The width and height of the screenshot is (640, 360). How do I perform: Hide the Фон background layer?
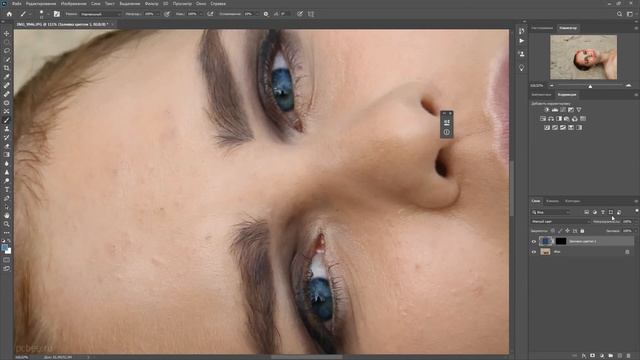point(533,252)
